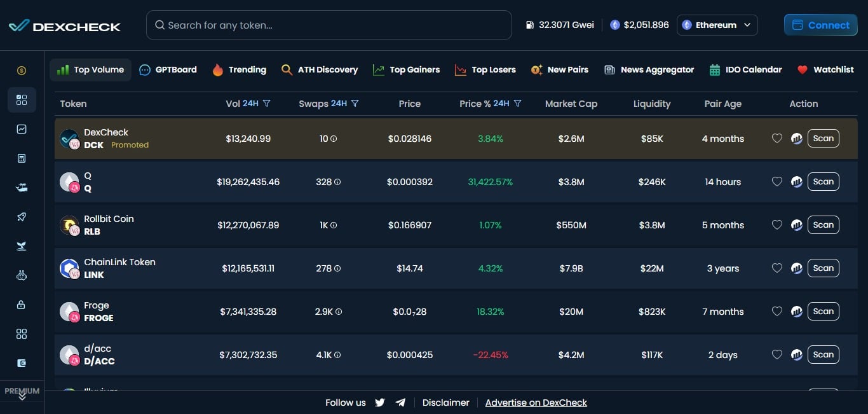Click the padlock icon in the sidebar
This screenshot has height=414, width=868.
pyautogui.click(x=22, y=305)
